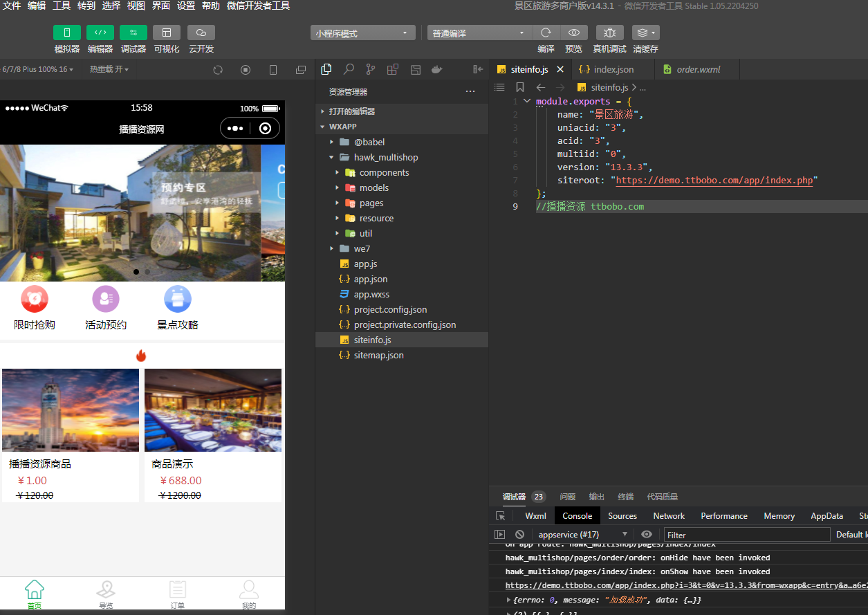Switch to the index.json editor tab
The image size is (868, 615).
(x=613, y=69)
